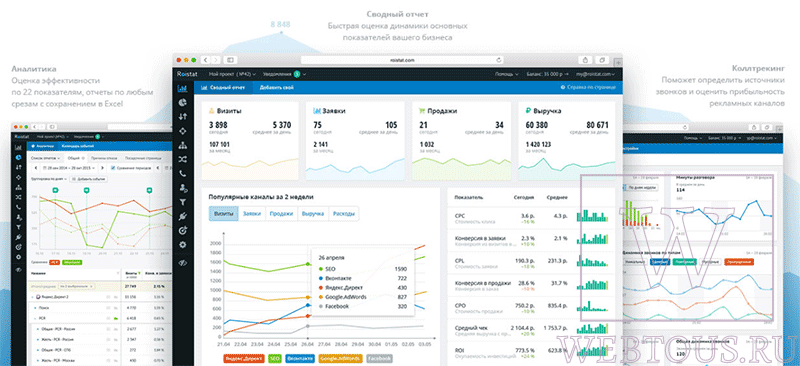800x366 pixels.
Task: Select the up-down arrows icon in the central sidebar
Action: click(183, 117)
